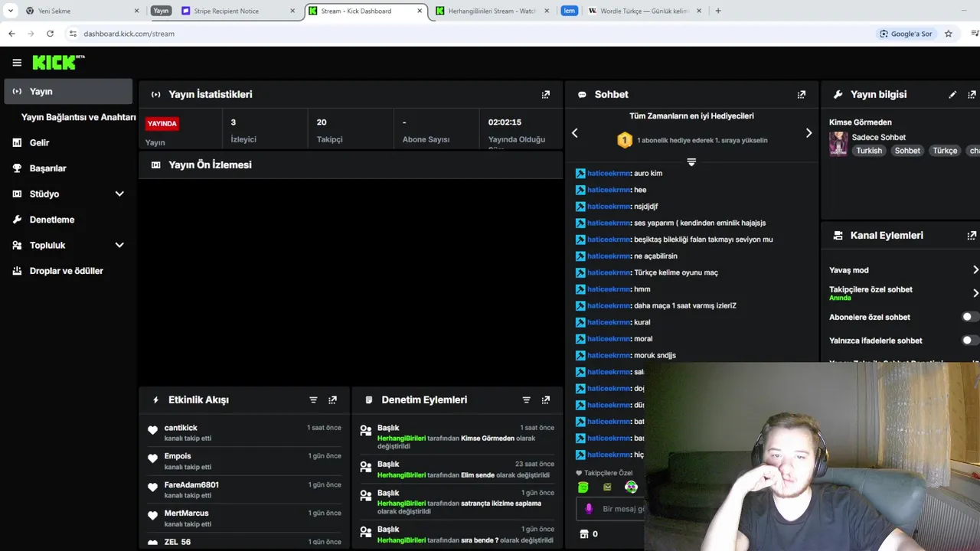The image size is (980, 551).
Task: Open cantikick follower entry
Action: coord(244,432)
